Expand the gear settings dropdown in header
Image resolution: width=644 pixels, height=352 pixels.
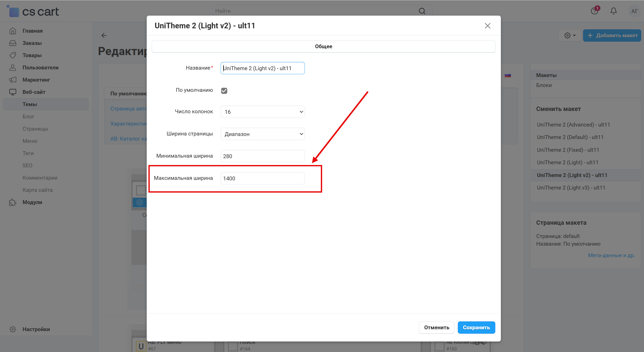tap(570, 35)
